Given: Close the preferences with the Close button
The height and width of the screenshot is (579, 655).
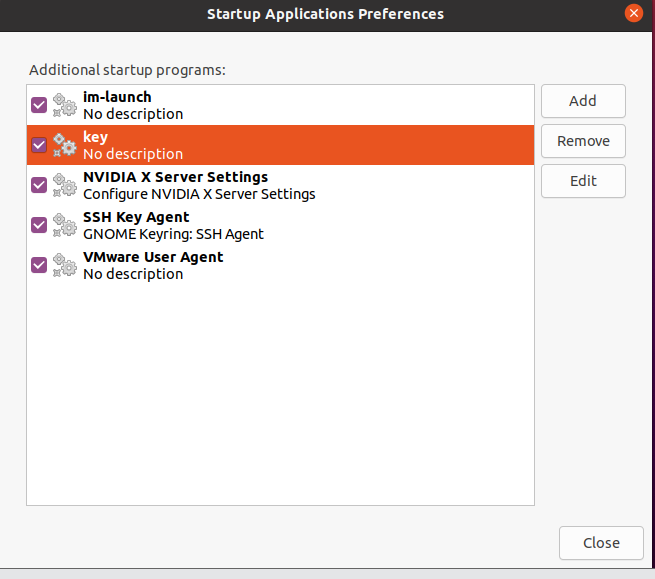Looking at the screenshot, I should [601, 543].
